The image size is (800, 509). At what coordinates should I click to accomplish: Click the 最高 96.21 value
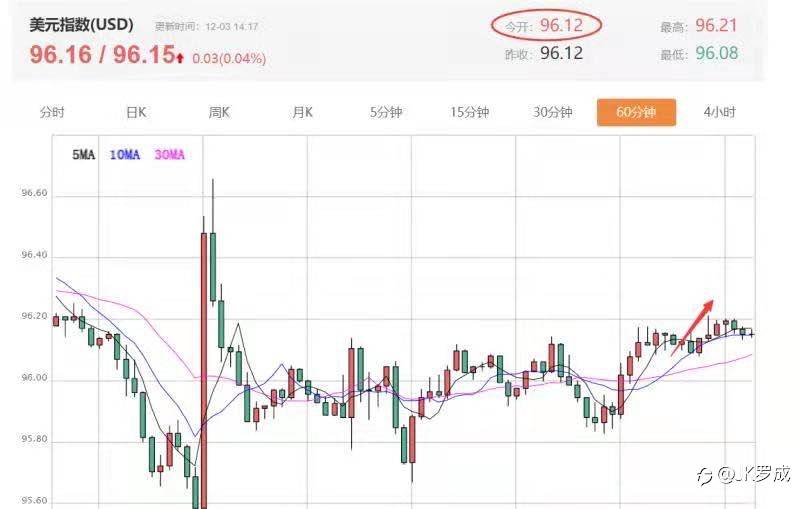click(x=716, y=26)
